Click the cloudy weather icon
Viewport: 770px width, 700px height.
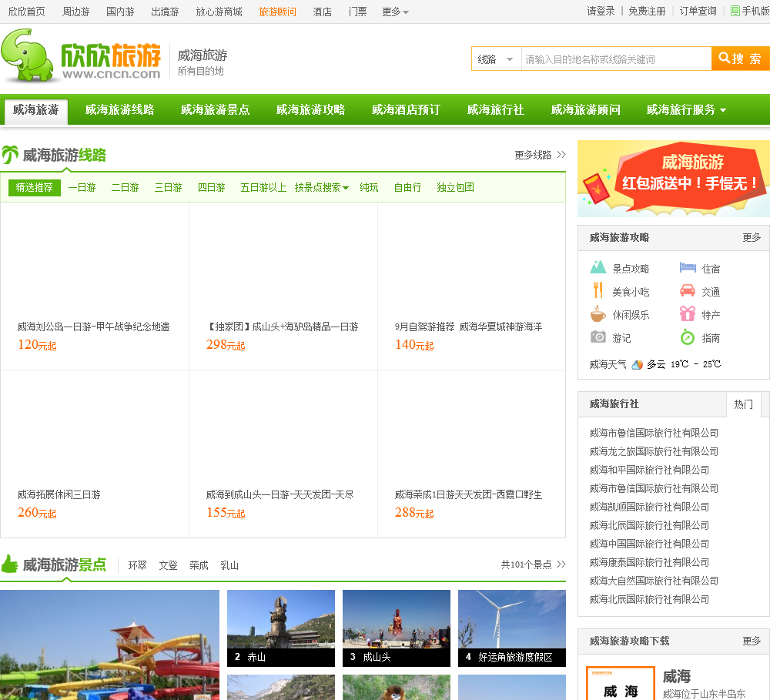pyautogui.click(x=637, y=364)
